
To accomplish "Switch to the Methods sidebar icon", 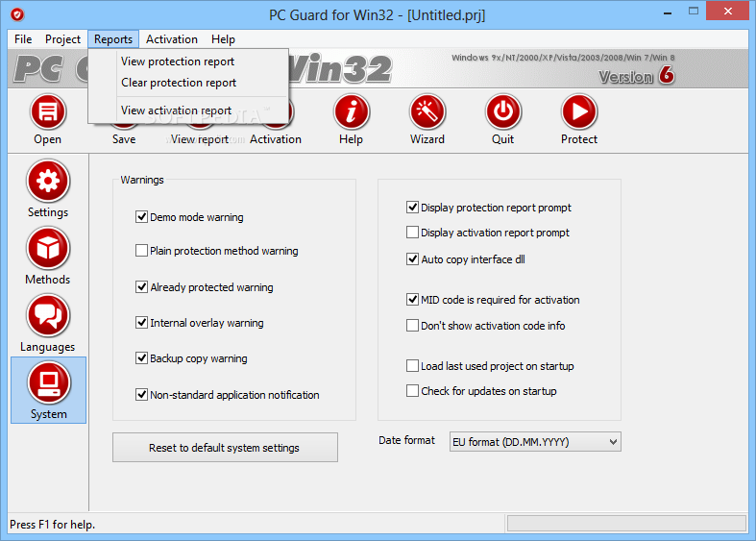I will (x=48, y=248).
